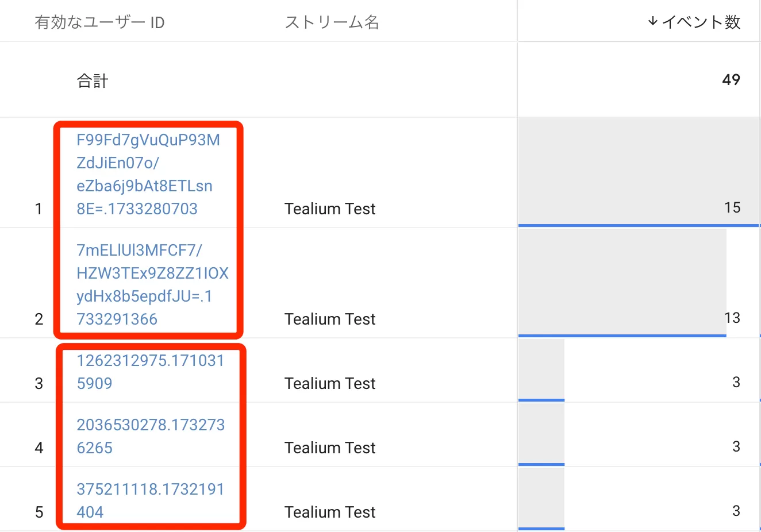761x532 pixels.
Task: Click Tealium Test in row 5
Action: point(330,512)
